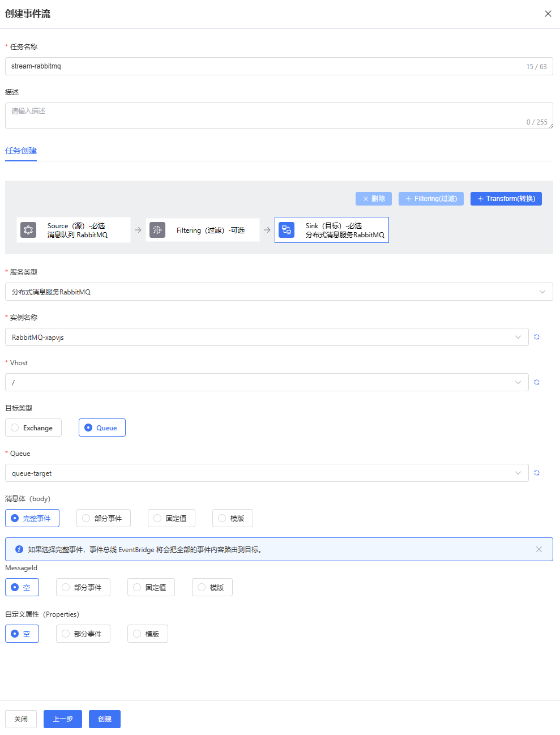
Task: Go back with 上一步 button
Action: 63,719
